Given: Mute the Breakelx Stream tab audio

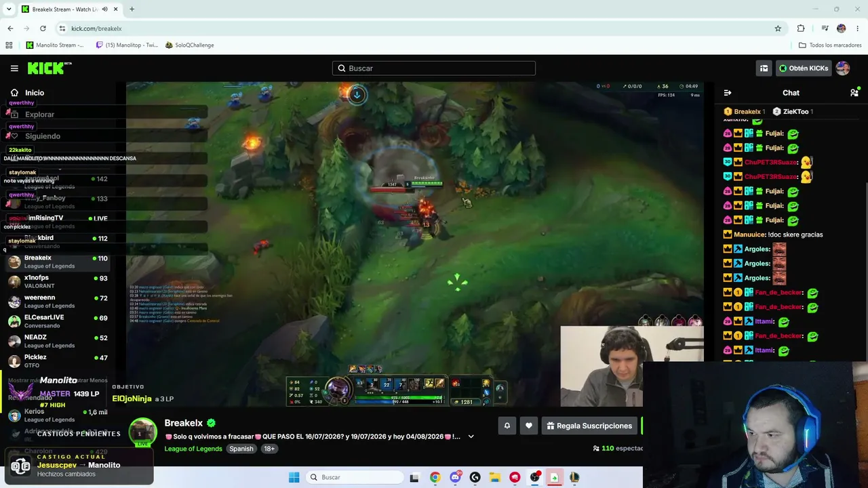Looking at the screenshot, I should coord(104,9).
